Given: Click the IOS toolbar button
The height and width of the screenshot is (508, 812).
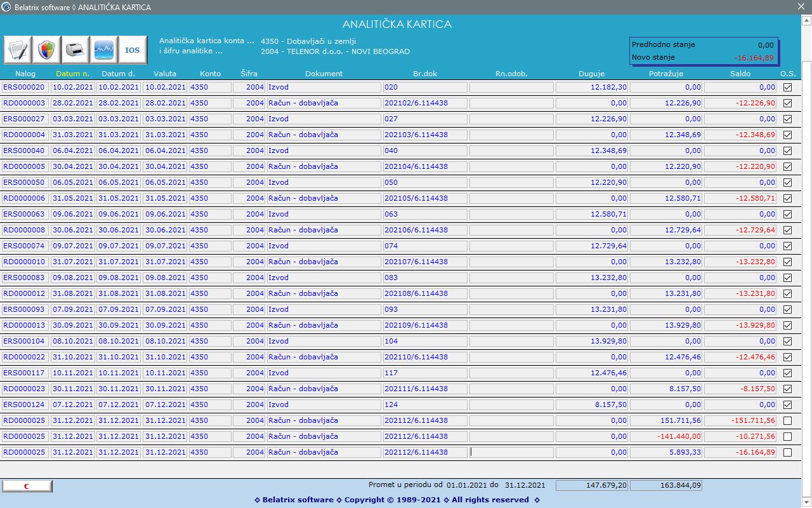Looking at the screenshot, I should point(133,50).
